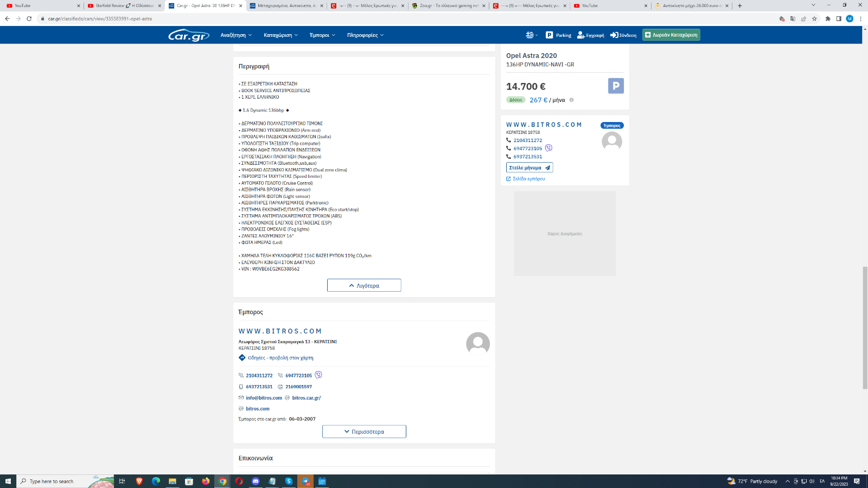Image resolution: width=868 pixels, height=488 pixels.
Task: Open bitros.car.gr/ link
Action: pyautogui.click(x=307, y=398)
